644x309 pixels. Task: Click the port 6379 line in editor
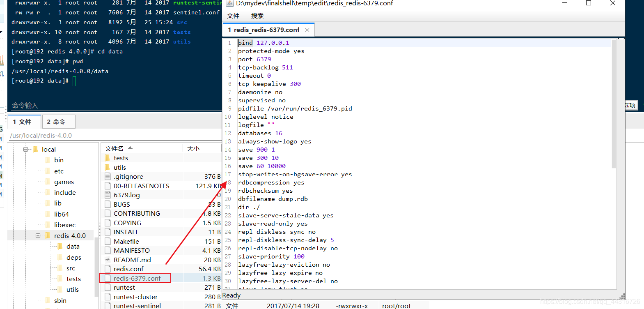(254, 59)
